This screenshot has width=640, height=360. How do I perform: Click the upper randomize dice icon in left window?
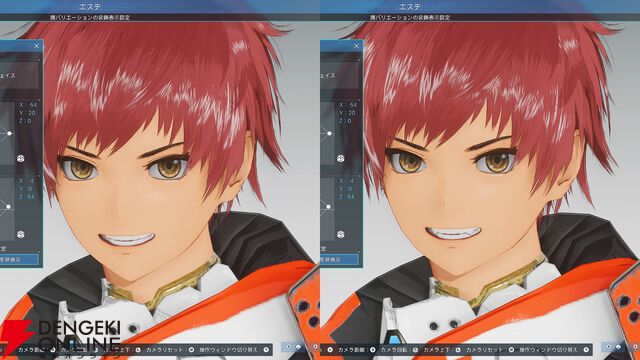tap(20, 158)
